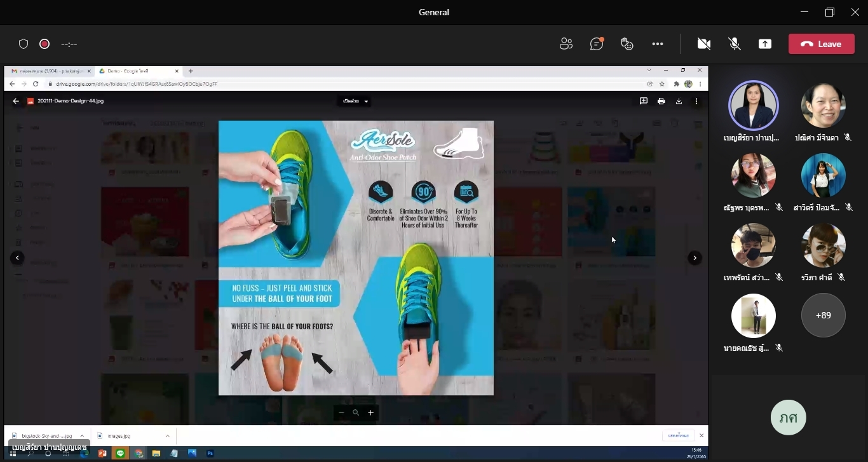Screen dimensions: 868x462
Task: Open PowerPoint from the shared taskbar
Action: tap(102, 454)
